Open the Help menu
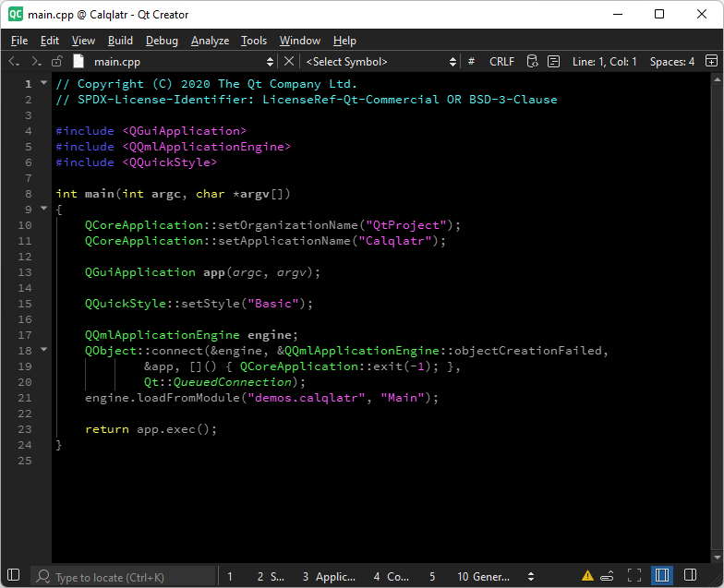 pyautogui.click(x=344, y=41)
